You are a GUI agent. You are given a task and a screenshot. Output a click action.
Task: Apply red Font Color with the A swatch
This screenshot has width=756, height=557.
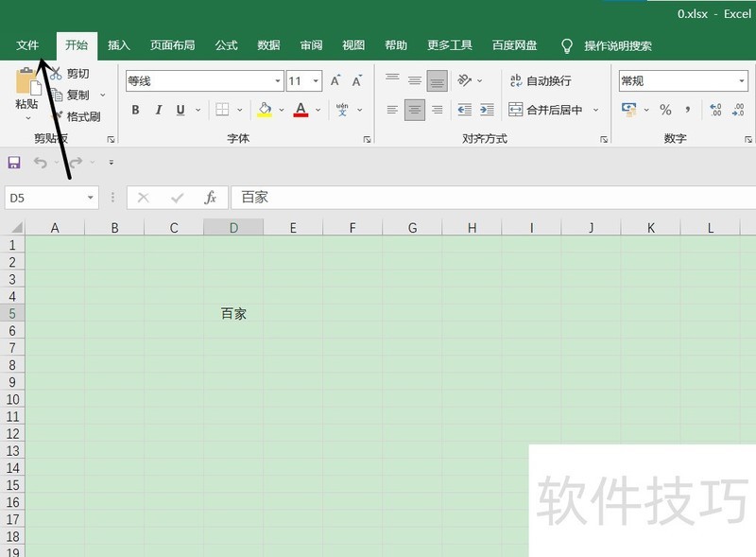(x=301, y=111)
